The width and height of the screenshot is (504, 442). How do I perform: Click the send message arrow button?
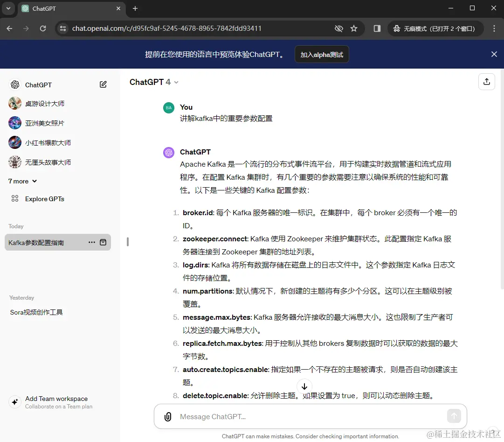454,416
